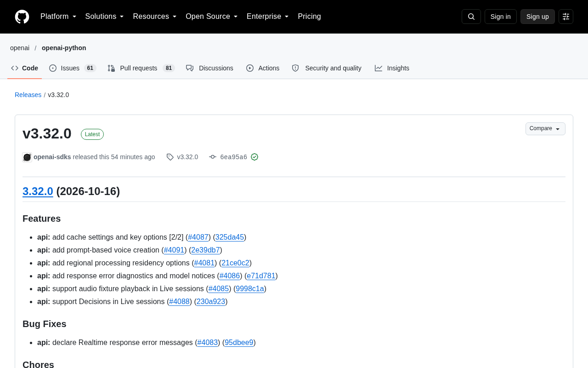Open pull request #4083 link
This screenshot has width=588, height=368.
pos(208,343)
